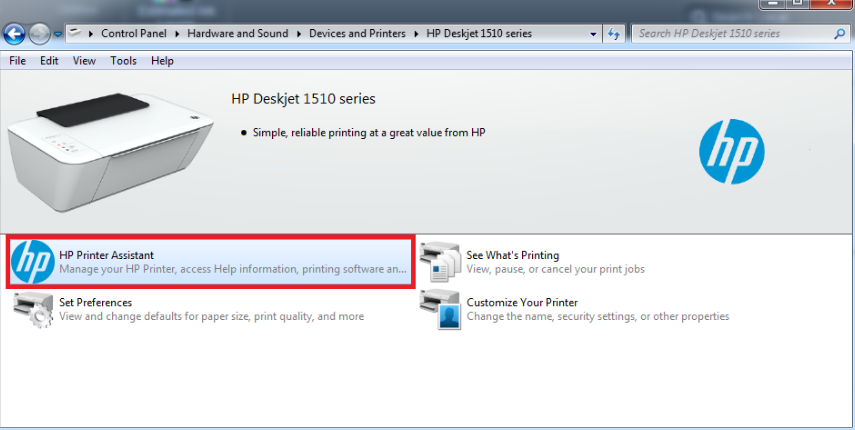The width and height of the screenshot is (855, 430).
Task: Click Devices and Printers breadcrumb
Action: (x=357, y=33)
